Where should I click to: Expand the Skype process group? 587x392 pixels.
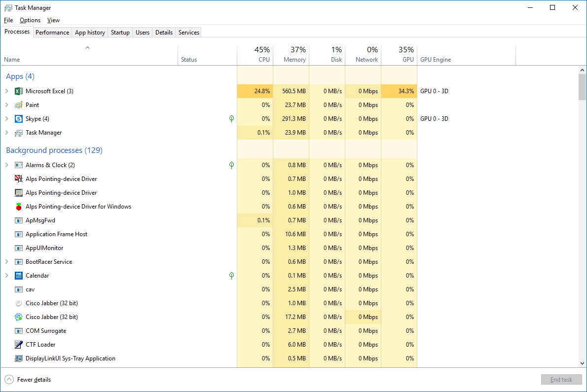pos(7,119)
